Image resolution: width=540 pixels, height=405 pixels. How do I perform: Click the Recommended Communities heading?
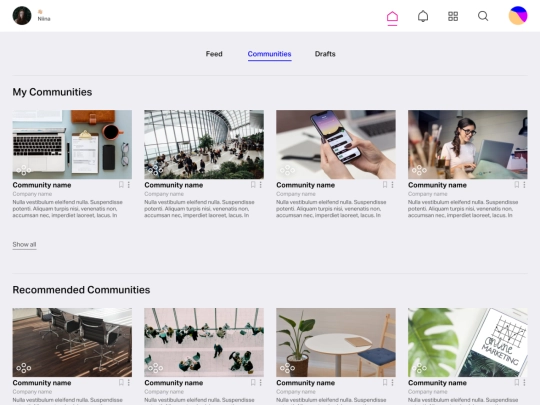pyautogui.click(x=81, y=290)
